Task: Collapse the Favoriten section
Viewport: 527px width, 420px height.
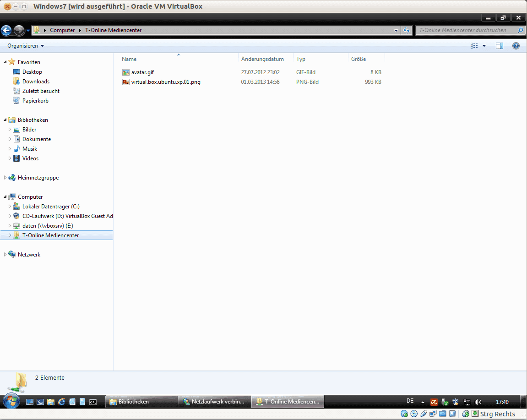Action: (5, 62)
